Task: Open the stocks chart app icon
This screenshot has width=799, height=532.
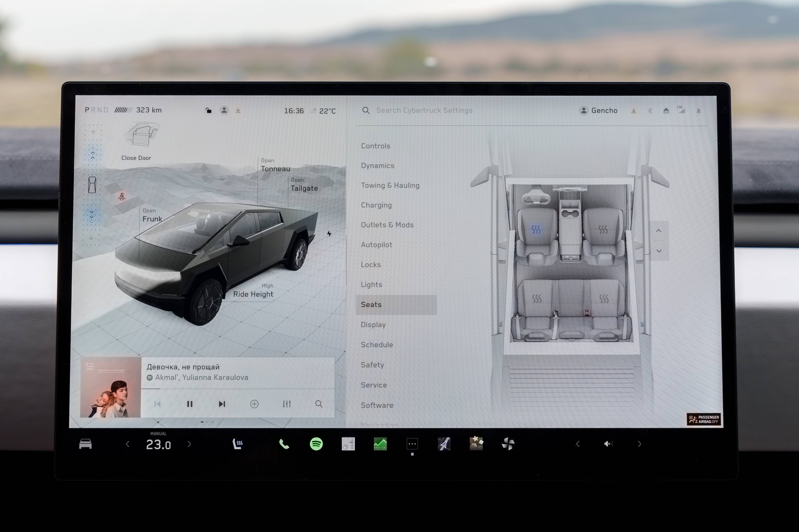Action: point(380,444)
